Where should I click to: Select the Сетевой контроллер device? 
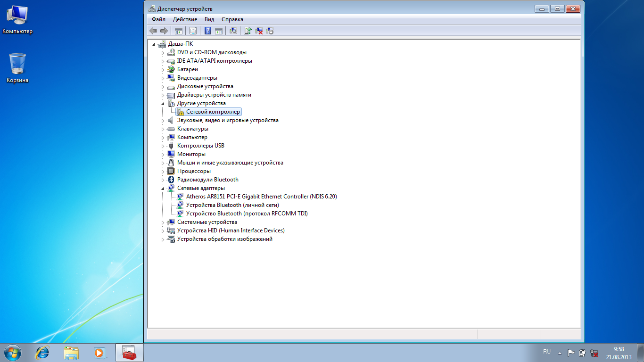[x=213, y=112]
